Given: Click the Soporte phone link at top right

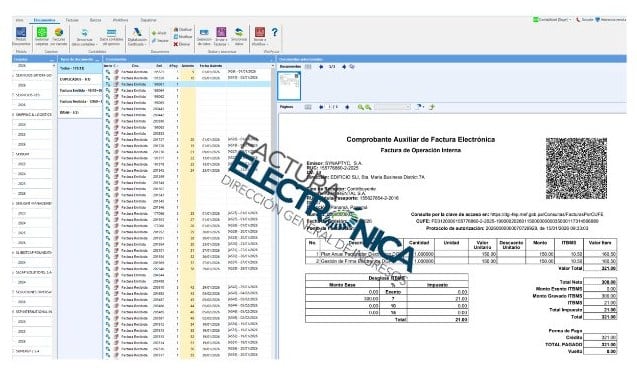Looking at the screenshot, I should coord(584,20).
